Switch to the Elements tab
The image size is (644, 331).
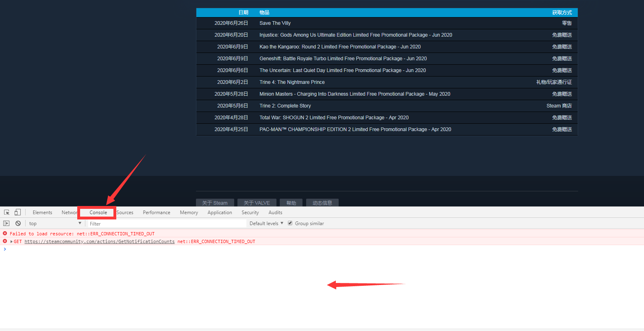click(x=42, y=213)
